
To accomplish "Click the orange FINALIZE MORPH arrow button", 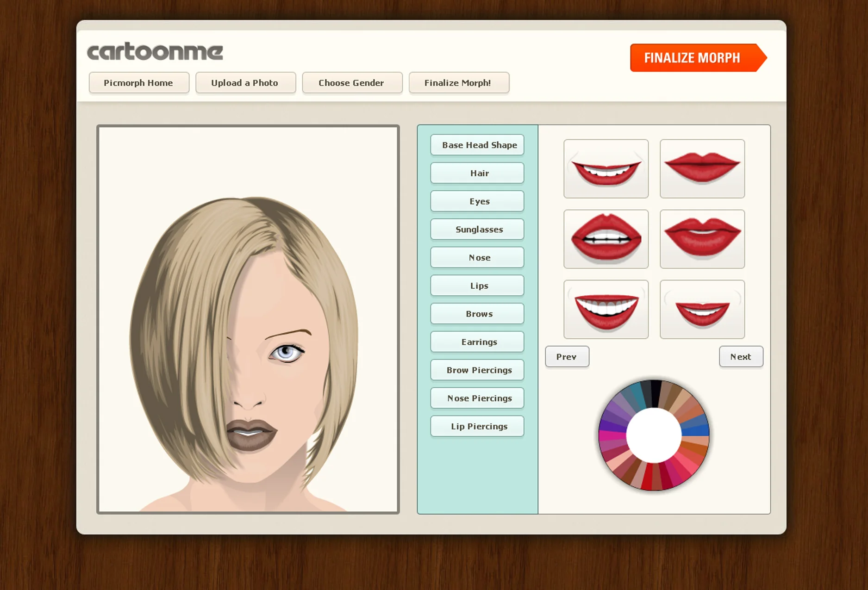I will point(698,58).
